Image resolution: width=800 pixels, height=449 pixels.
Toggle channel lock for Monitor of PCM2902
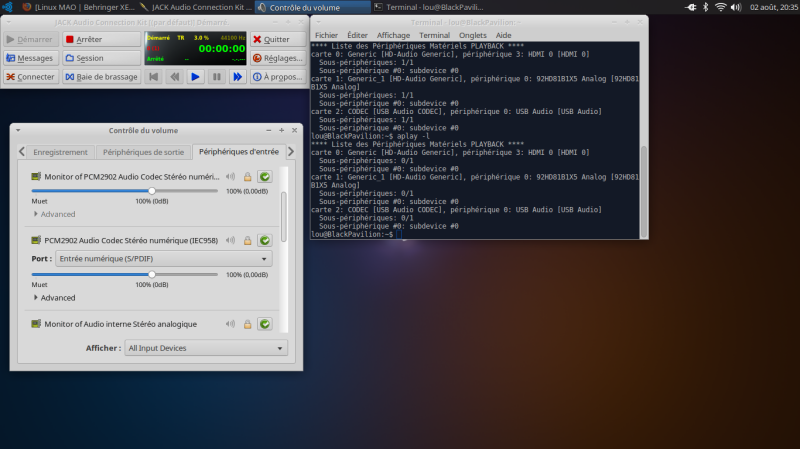[247, 177]
